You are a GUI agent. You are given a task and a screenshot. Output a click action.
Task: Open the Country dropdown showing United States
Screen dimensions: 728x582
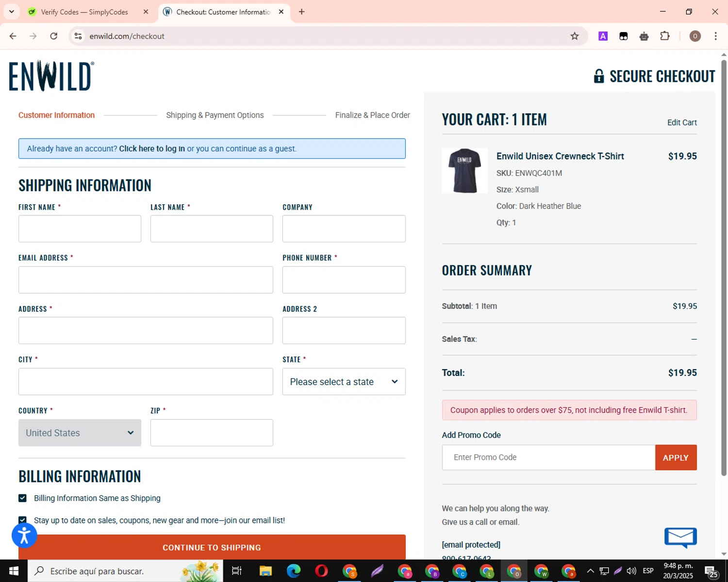click(80, 433)
